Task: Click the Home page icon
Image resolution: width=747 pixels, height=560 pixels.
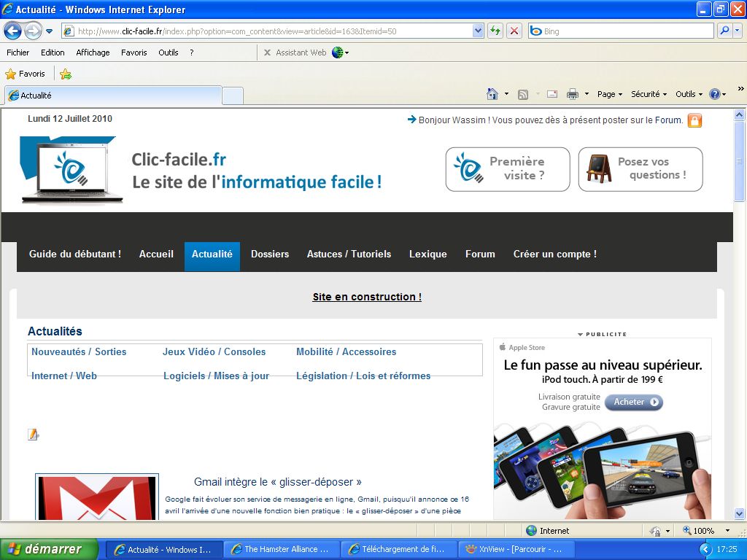Action: pos(493,94)
